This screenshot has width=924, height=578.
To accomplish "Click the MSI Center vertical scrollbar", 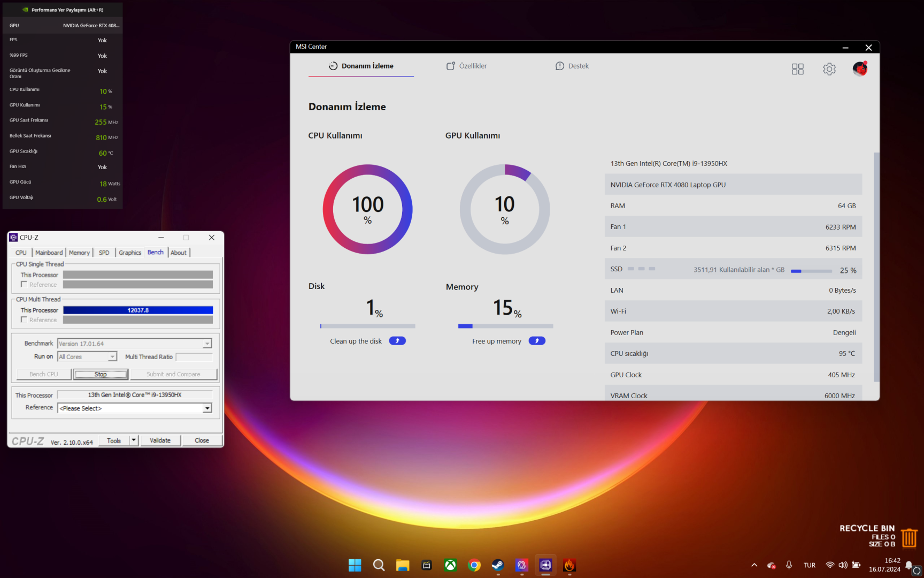I will [x=876, y=267].
